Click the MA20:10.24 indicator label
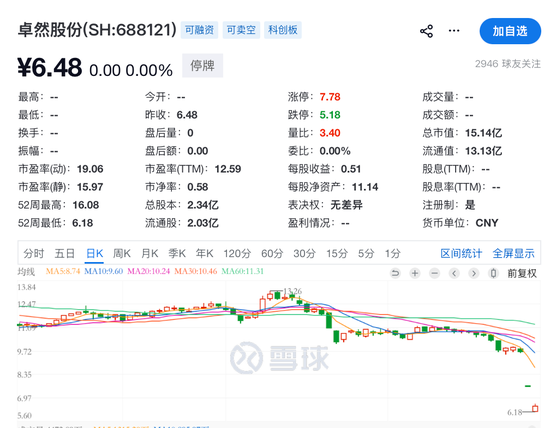Viewport: 550px width, 428px height. click(149, 271)
